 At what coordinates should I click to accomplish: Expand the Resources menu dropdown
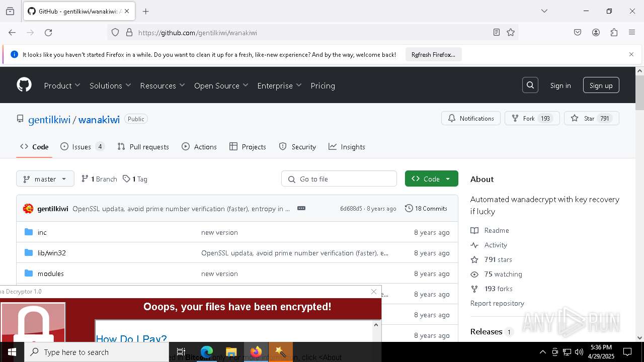pyautogui.click(x=163, y=85)
